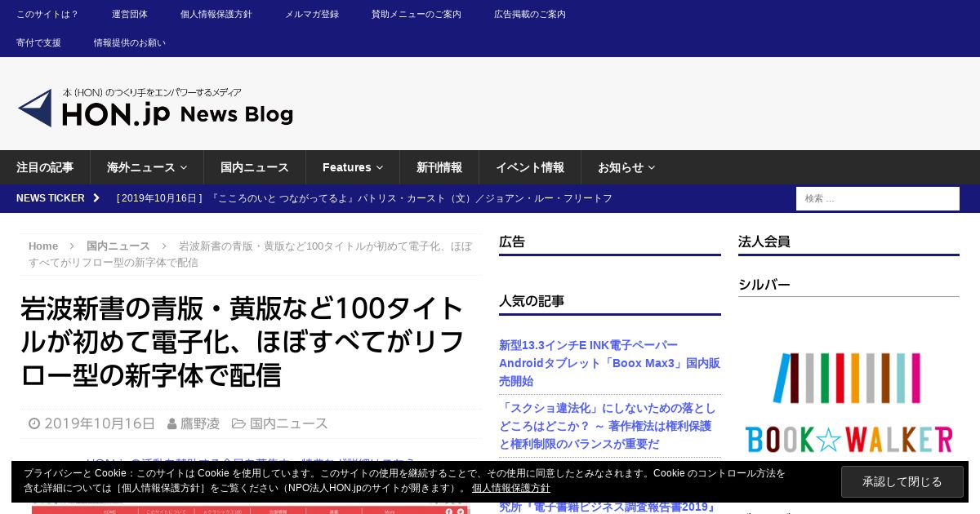Click the NEWS TICKER chevron arrow
Viewport: 980px width, 514px height.
coord(96,198)
